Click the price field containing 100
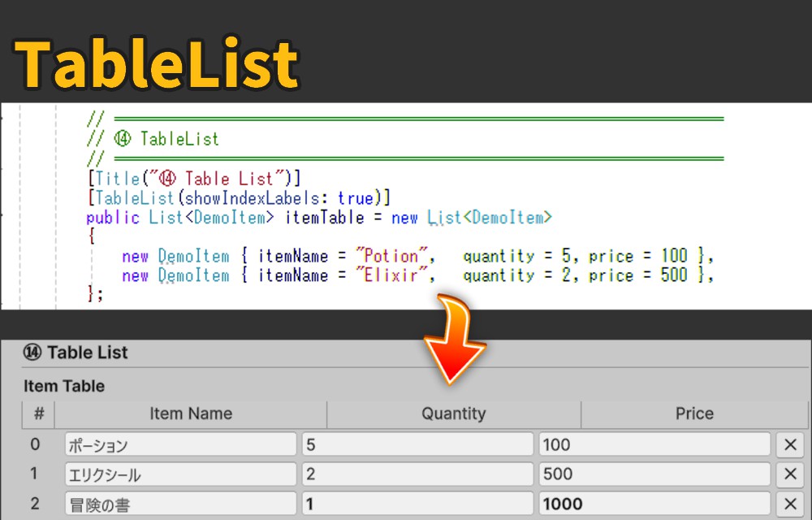This screenshot has width=812, height=520. tap(654, 444)
